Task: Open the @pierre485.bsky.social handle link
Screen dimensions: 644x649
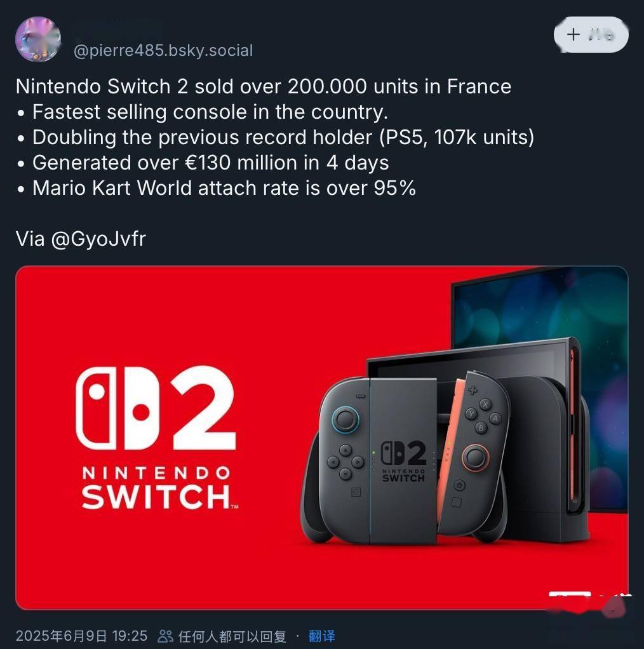Action: [x=163, y=51]
